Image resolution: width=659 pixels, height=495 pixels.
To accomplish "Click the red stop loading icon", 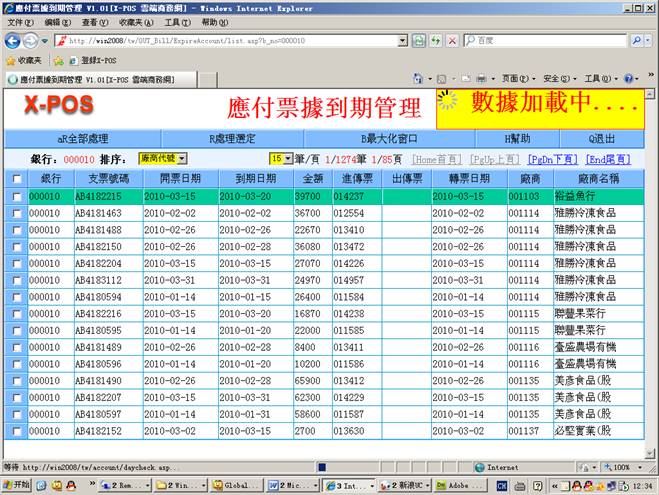I will click(x=452, y=40).
